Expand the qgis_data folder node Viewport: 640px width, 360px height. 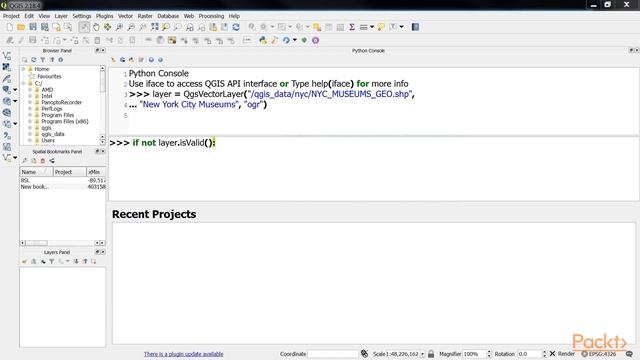pos(30,134)
